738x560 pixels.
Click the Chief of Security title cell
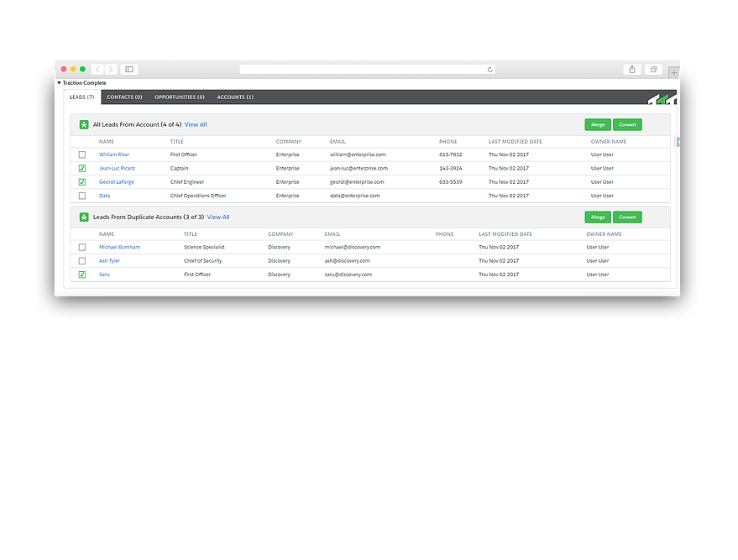coord(202,260)
